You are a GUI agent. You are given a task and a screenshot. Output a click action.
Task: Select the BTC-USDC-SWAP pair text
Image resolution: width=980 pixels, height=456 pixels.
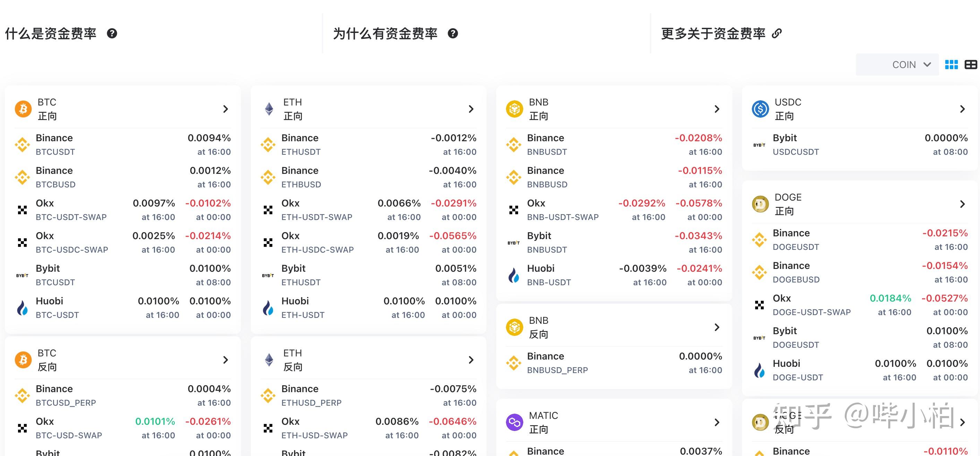tap(72, 250)
